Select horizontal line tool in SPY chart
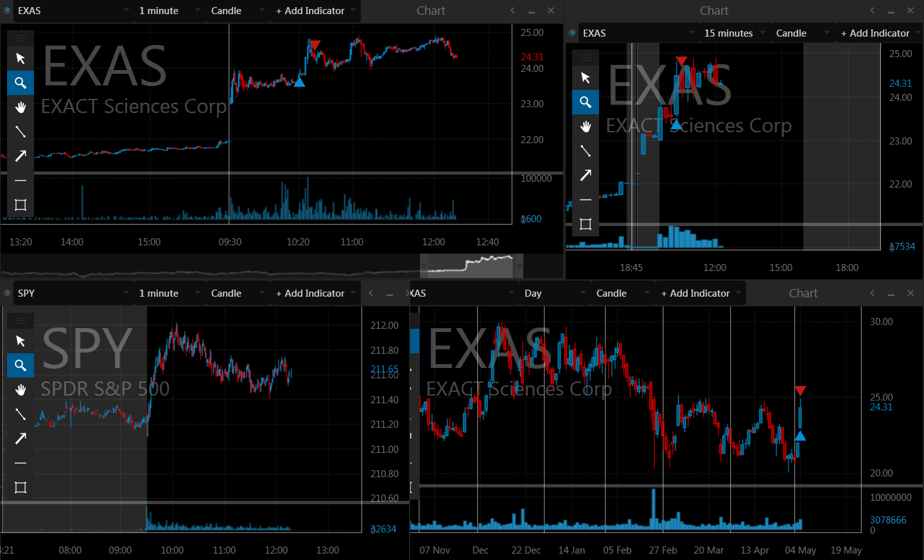This screenshot has height=560, width=924. pyautogui.click(x=21, y=463)
